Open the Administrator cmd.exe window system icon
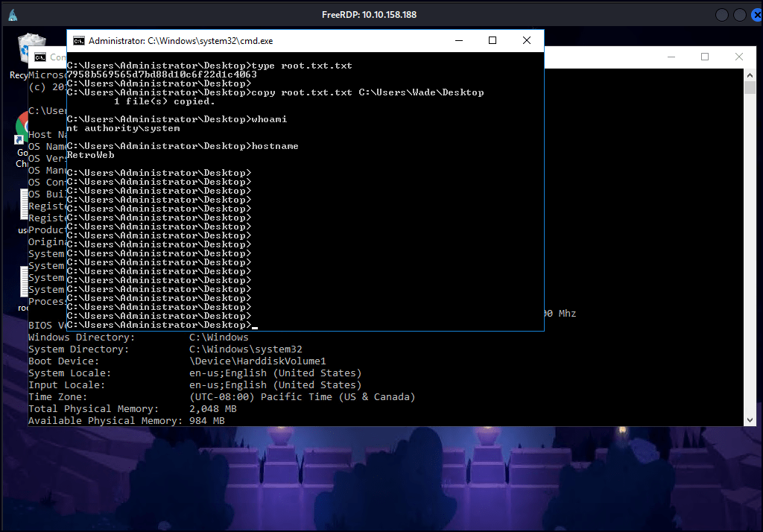 pos(78,41)
